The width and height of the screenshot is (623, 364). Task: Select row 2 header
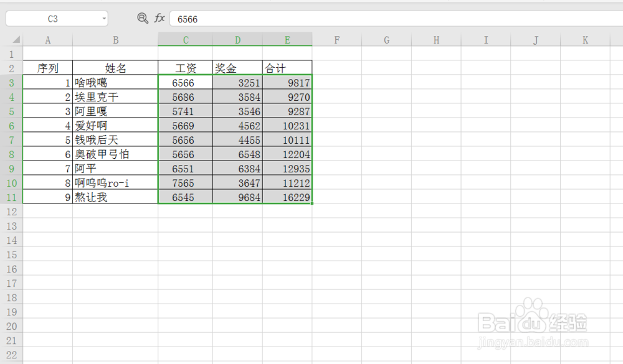[x=11, y=68]
